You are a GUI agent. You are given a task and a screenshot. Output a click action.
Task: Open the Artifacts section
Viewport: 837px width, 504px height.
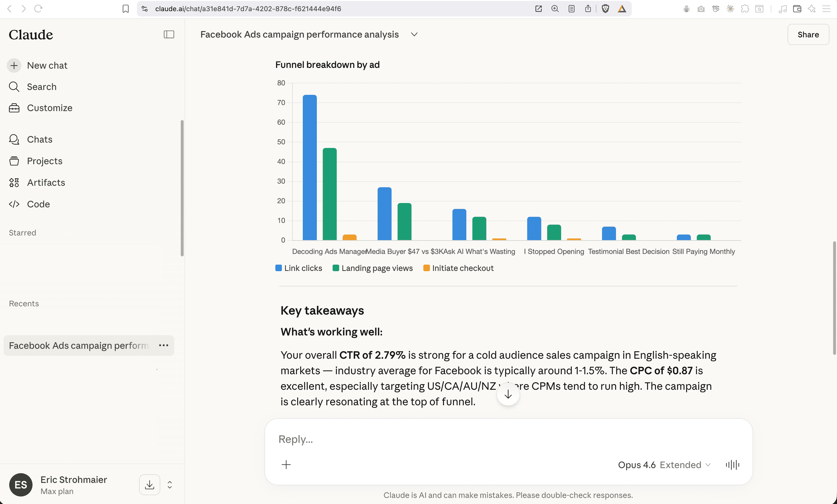click(x=46, y=182)
